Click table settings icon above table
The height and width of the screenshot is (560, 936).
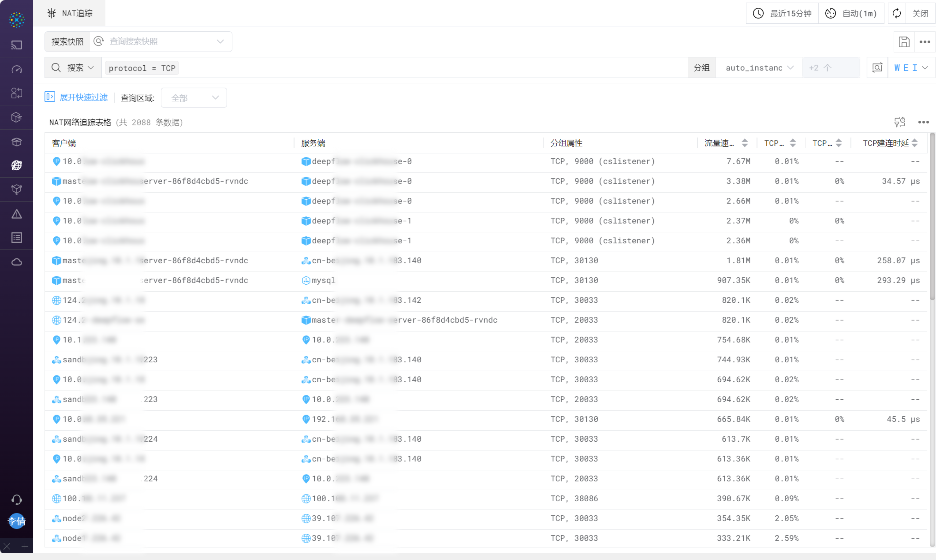(900, 122)
